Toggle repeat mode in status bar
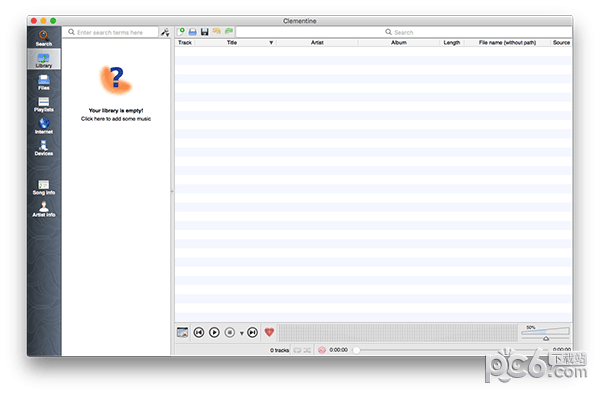 coord(297,350)
